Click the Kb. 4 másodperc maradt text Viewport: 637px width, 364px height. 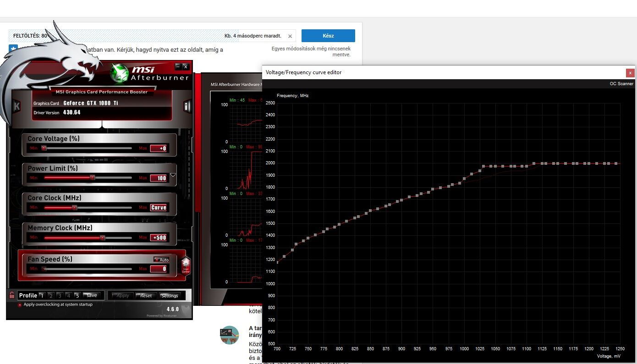click(x=253, y=36)
